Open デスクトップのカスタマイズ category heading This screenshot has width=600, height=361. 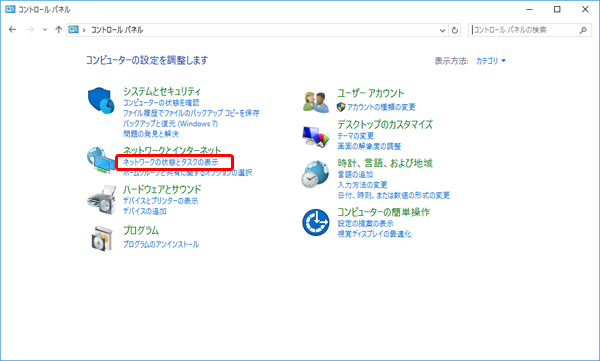tap(385, 124)
